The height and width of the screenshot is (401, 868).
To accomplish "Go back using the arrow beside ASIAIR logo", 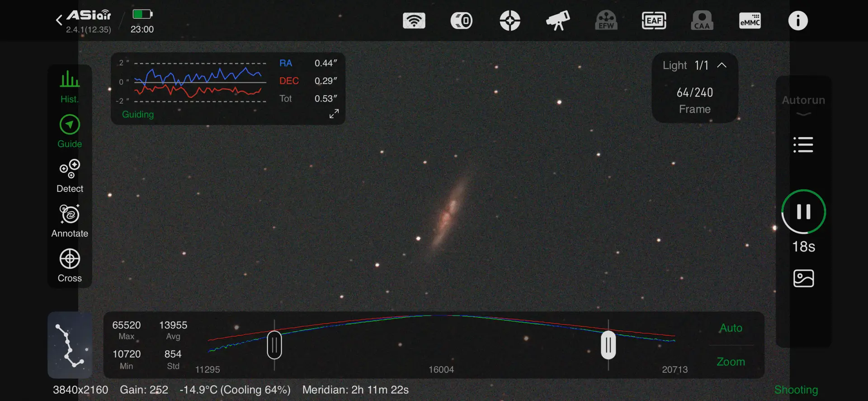I will 59,20.
